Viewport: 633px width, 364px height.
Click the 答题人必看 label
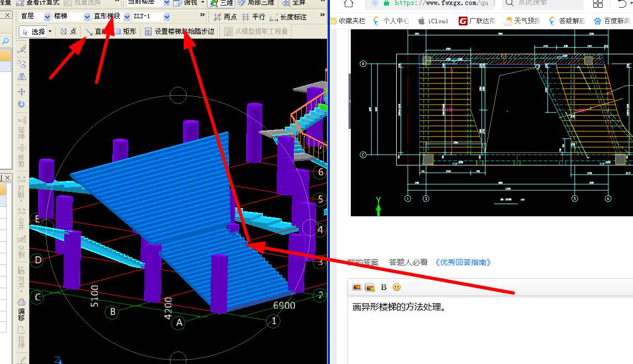pyautogui.click(x=408, y=262)
